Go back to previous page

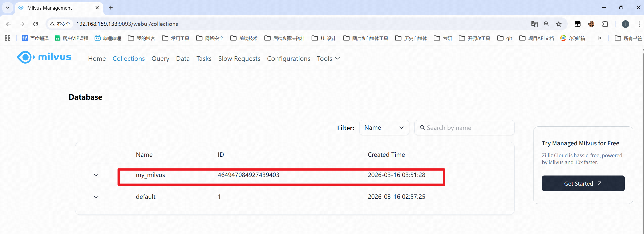pos(8,24)
